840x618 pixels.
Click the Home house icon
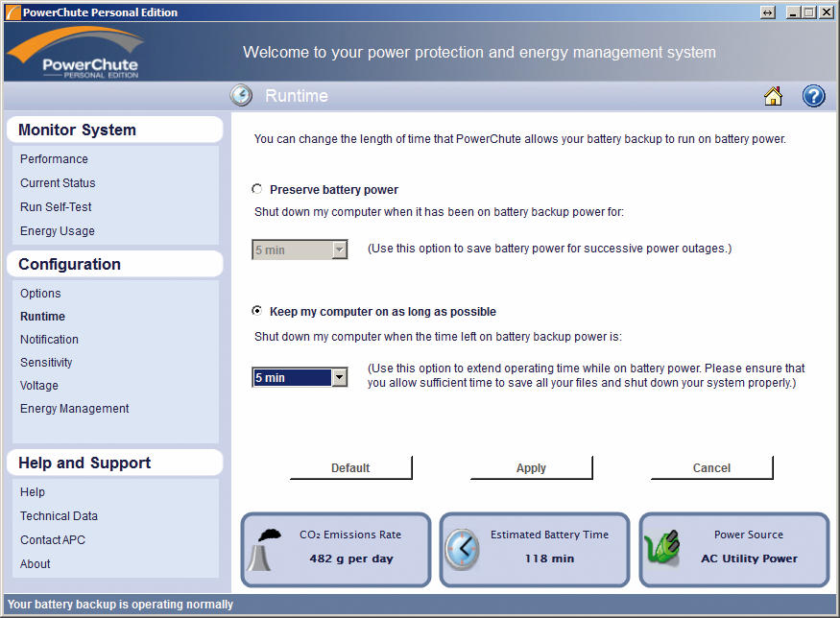pos(773,96)
